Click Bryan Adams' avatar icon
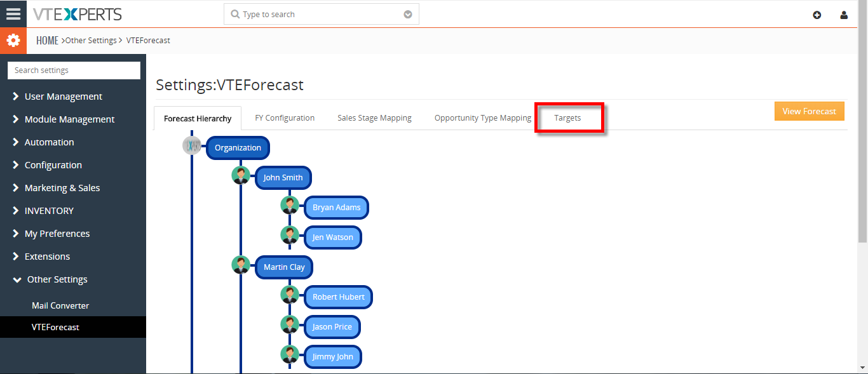Image resolution: width=868 pixels, height=374 pixels. [290, 206]
